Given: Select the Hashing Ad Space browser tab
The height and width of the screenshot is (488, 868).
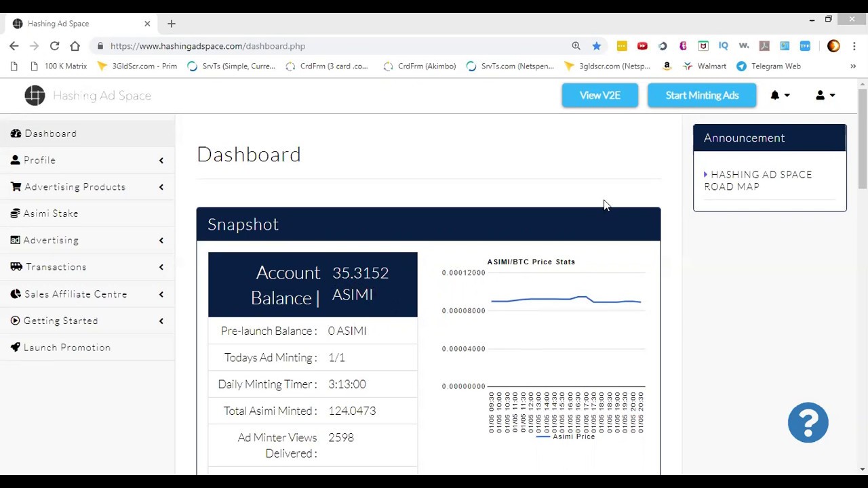Looking at the screenshot, I should click(81, 24).
